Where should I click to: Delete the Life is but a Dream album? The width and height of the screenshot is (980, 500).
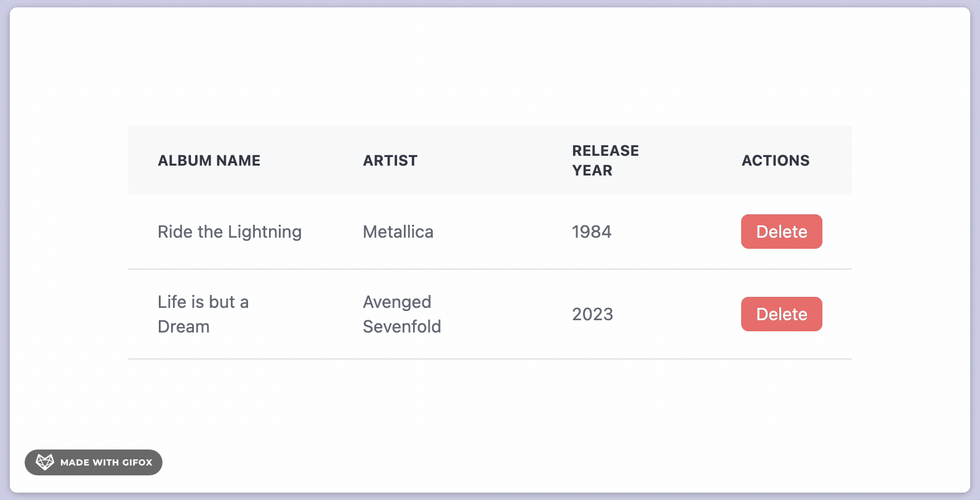[x=781, y=314]
